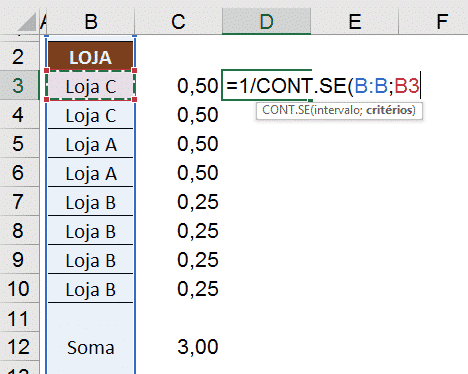This screenshot has height=374, width=468.
Task: Click cell B3 with Loja C
Action: pos(91,85)
